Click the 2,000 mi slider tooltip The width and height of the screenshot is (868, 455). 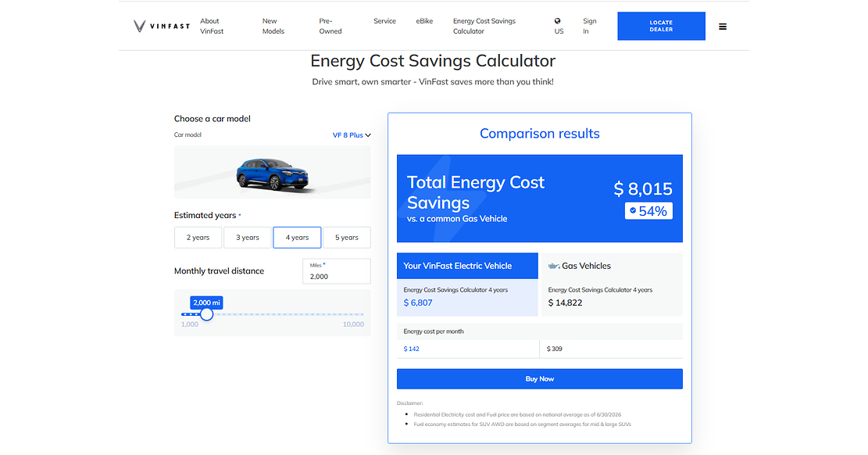click(206, 303)
